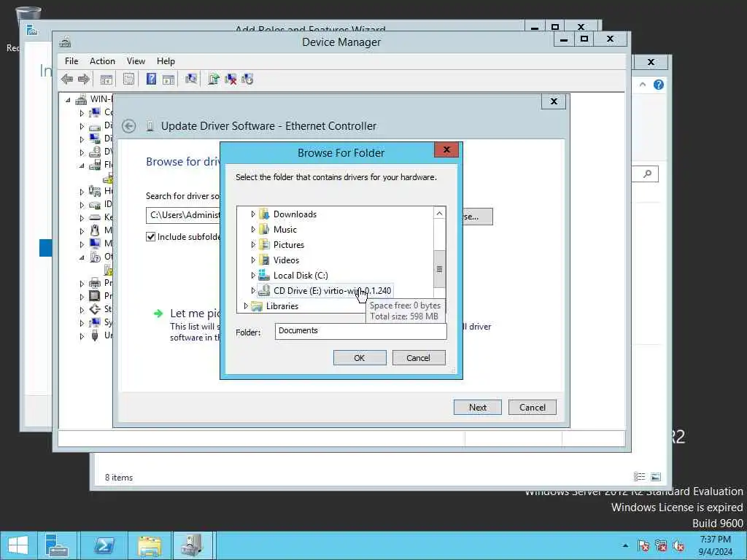
Task: Expand the Pictures folder node
Action: (253, 245)
